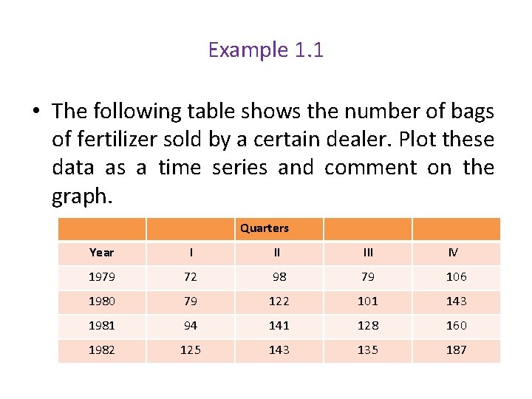Screen dimensions: 532x399
Task: Click the cell with value 72
Action: (191, 278)
